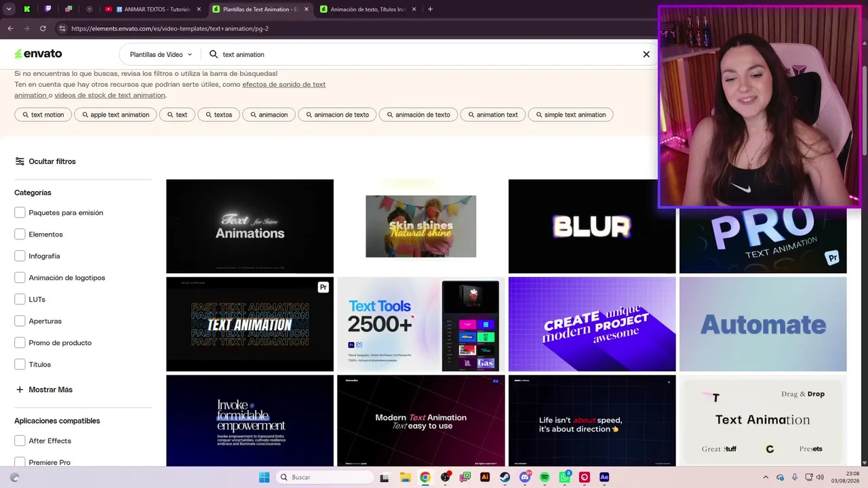Viewport: 868px width, 488px height.
Task: Click the Task View taskbar icon
Action: pyautogui.click(x=384, y=477)
